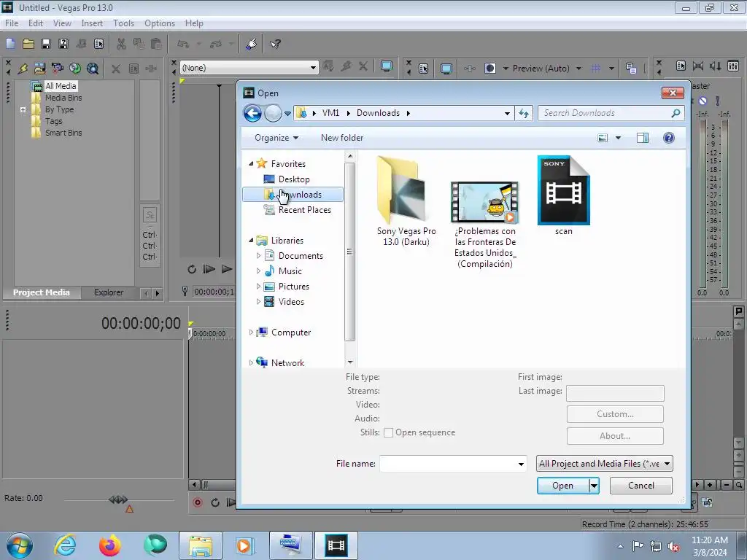Viewport: 747px width, 560px height.
Task: Select the Music library
Action: (x=290, y=271)
